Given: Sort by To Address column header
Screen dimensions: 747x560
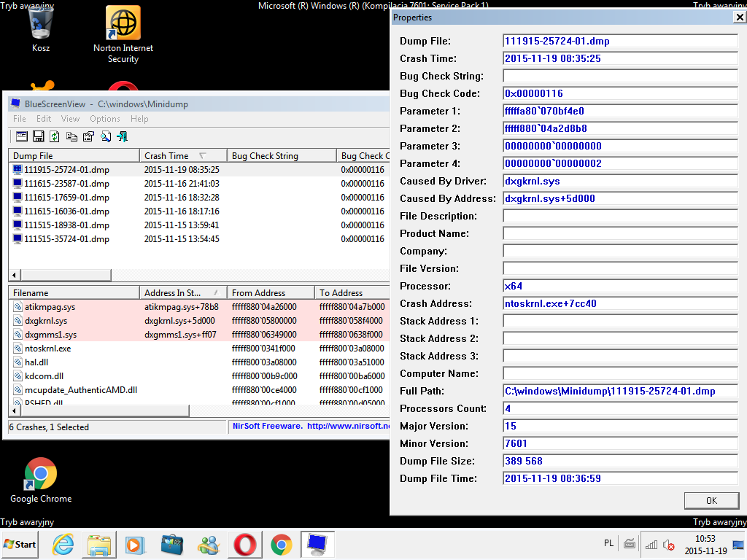Looking at the screenshot, I should click(352, 293).
